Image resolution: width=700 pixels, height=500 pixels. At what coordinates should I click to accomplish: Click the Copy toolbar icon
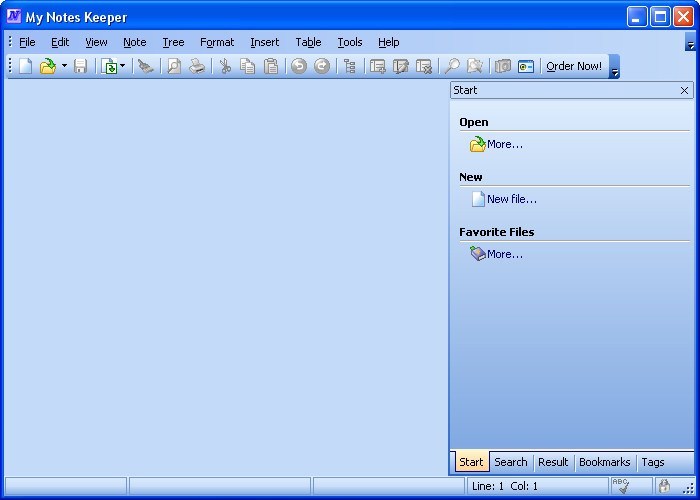point(247,66)
